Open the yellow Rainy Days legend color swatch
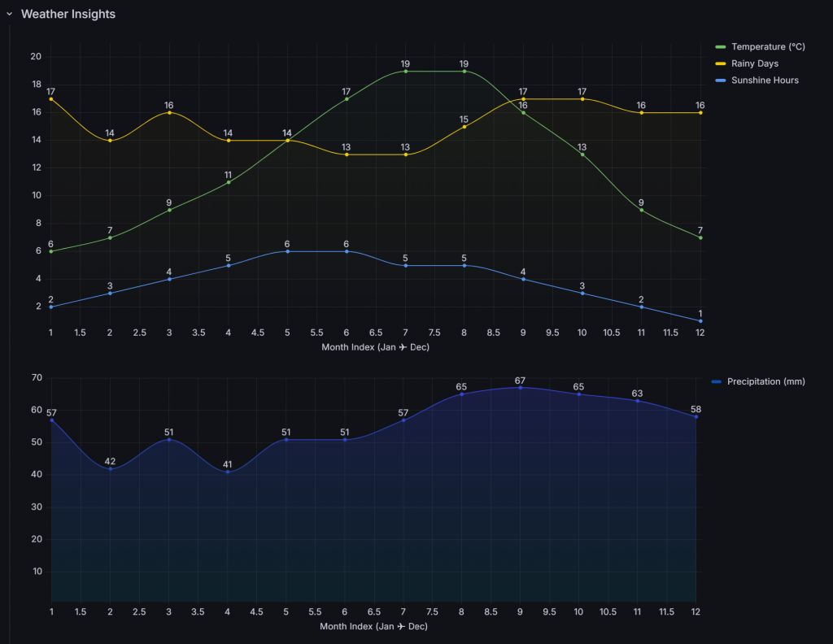The width and height of the screenshot is (833, 644). pos(720,63)
